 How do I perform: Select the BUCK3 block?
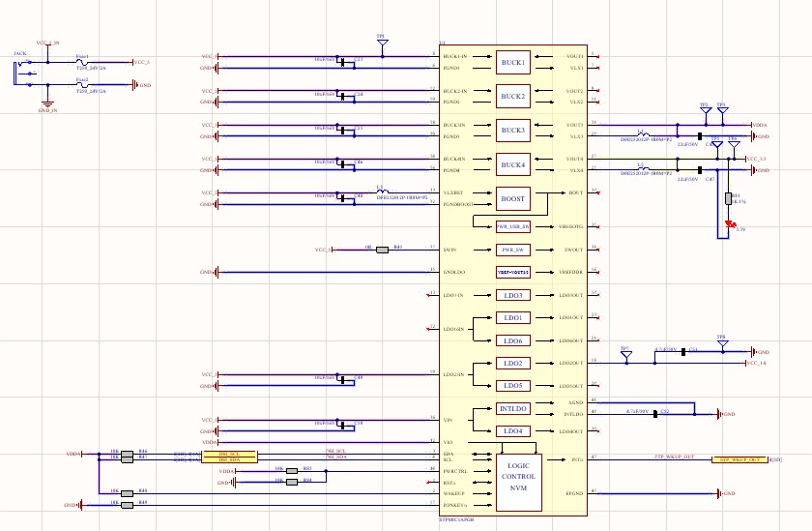[x=512, y=131]
